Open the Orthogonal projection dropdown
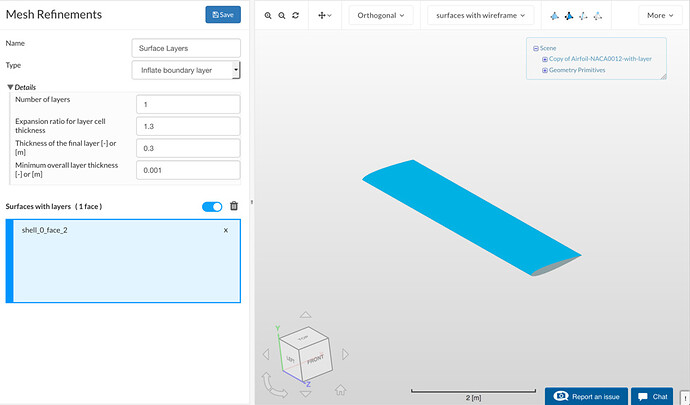690x405 pixels. (x=381, y=15)
